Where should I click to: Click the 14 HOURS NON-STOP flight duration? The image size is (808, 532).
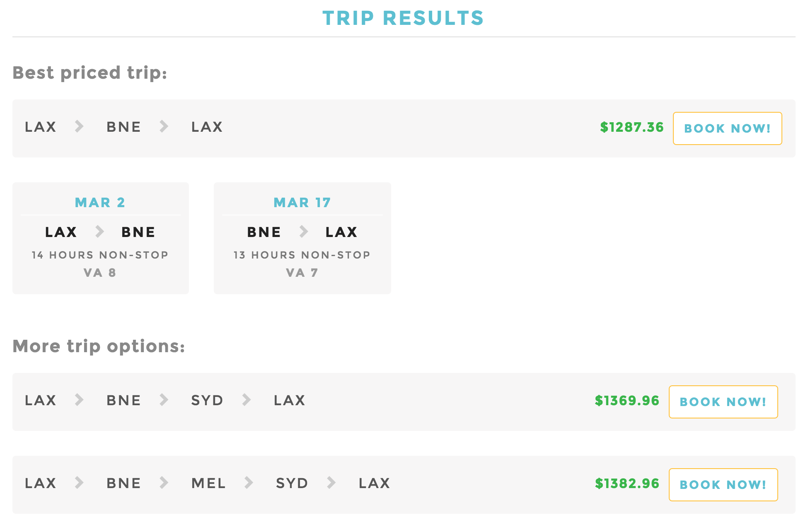[x=100, y=255]
